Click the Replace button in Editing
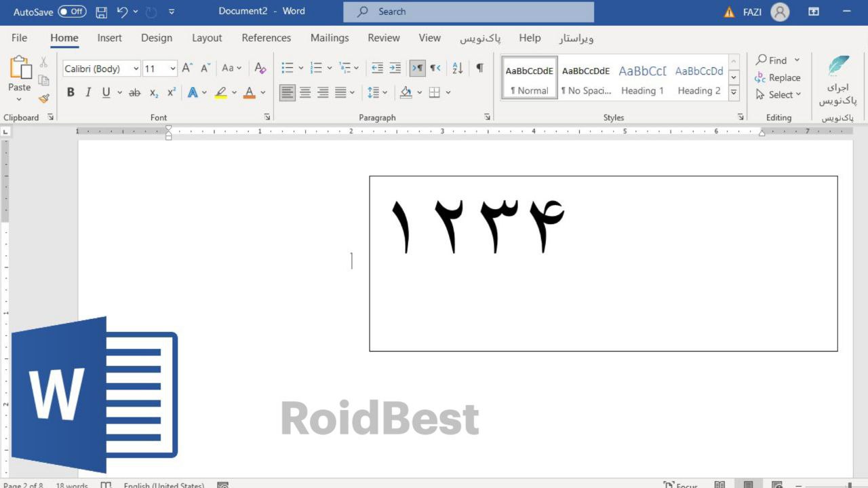 (x=777, y=77)
